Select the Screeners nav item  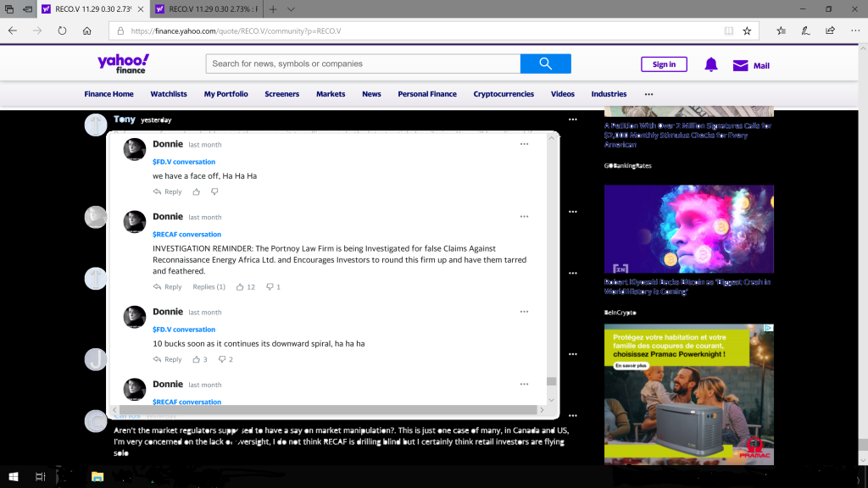pos(281,94)
